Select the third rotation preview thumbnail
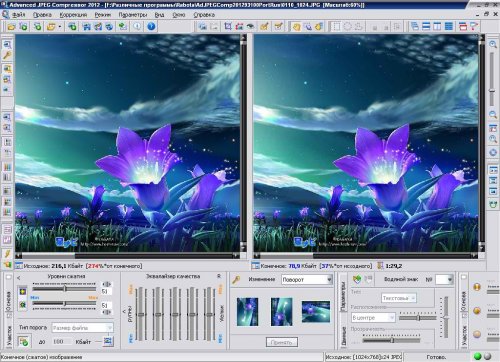 click(x=316, y=312)
